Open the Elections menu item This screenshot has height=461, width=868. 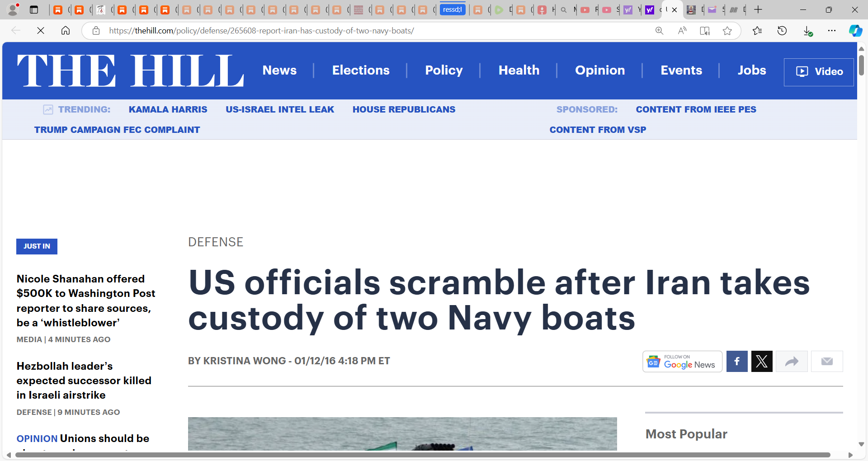(x=361, y=70)
